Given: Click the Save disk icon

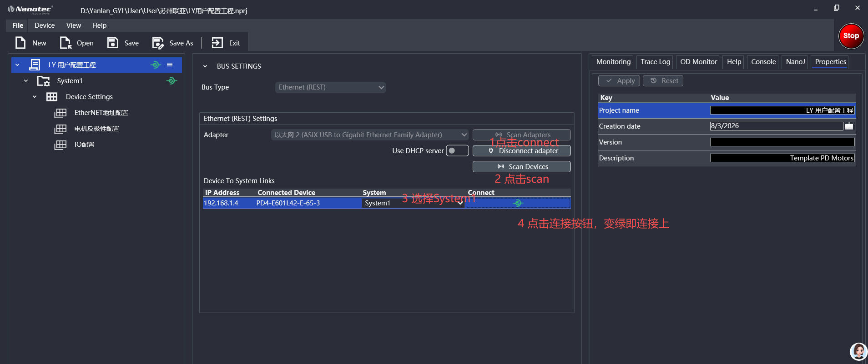Looking at the screenshot, I should click(x=112, y=43).
